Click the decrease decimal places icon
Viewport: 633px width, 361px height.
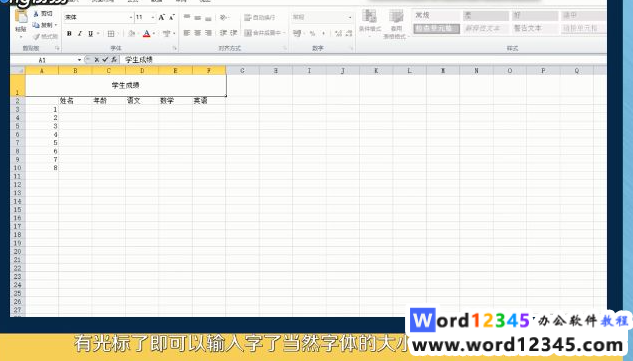pos(349,34)
